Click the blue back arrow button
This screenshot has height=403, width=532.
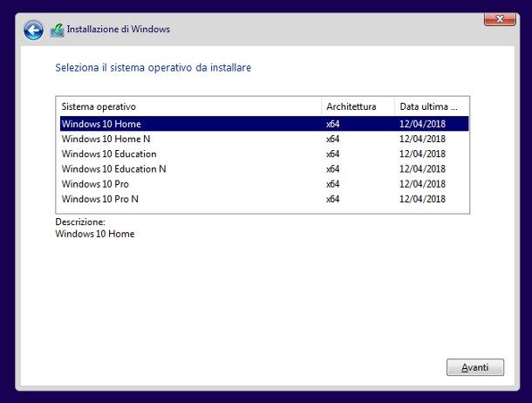[x=33, y=31]
